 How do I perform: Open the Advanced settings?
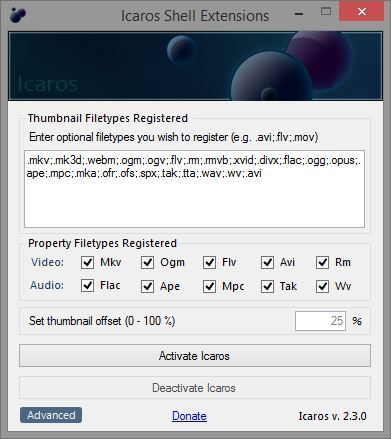(x=51, y=415)
